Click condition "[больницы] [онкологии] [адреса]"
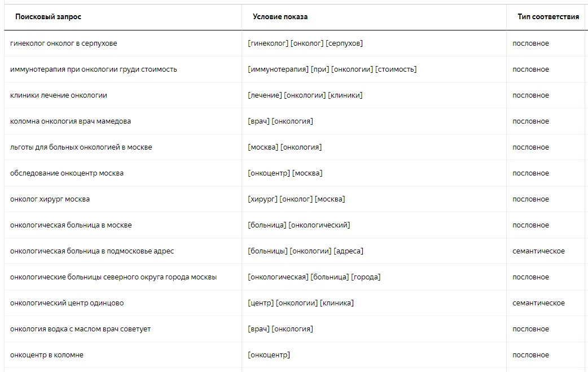 pyautogui.click(x=305, y=251)
